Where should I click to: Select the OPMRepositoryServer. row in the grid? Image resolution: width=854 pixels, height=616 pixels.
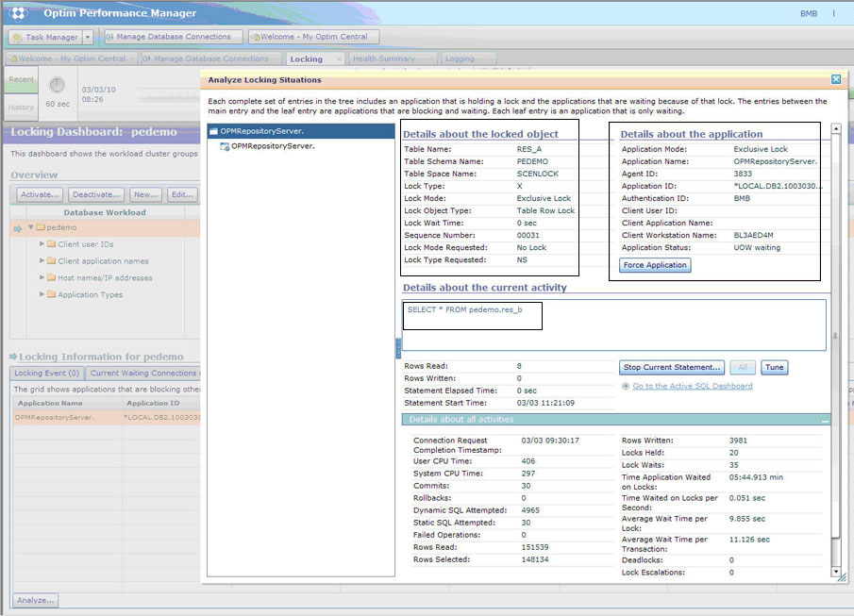(x=107, y=418)
